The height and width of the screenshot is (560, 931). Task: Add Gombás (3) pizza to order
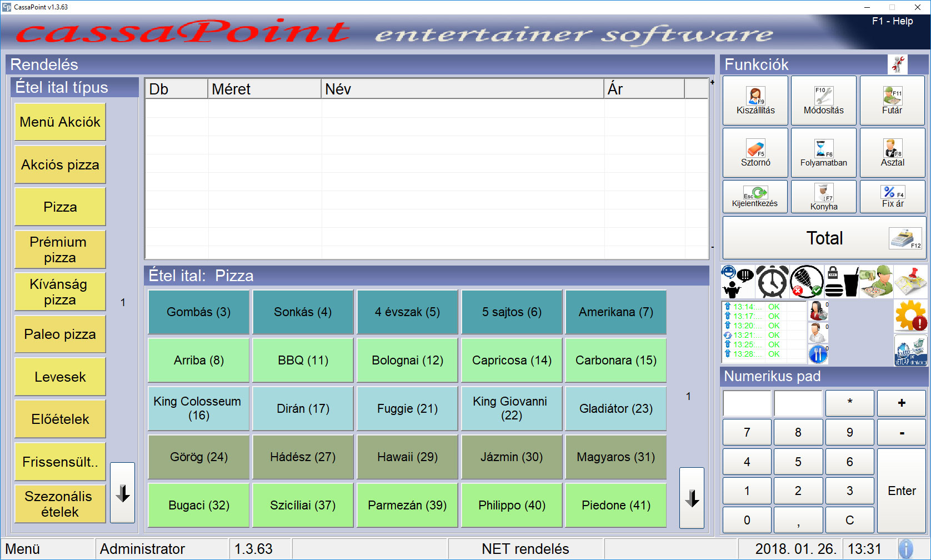point(198,312)
